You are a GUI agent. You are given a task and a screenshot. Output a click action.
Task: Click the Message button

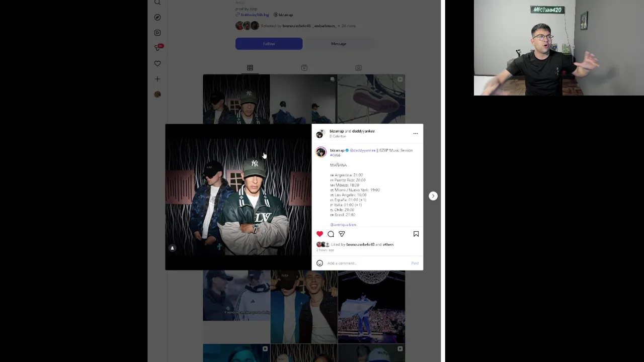click(x=339, y=44)
